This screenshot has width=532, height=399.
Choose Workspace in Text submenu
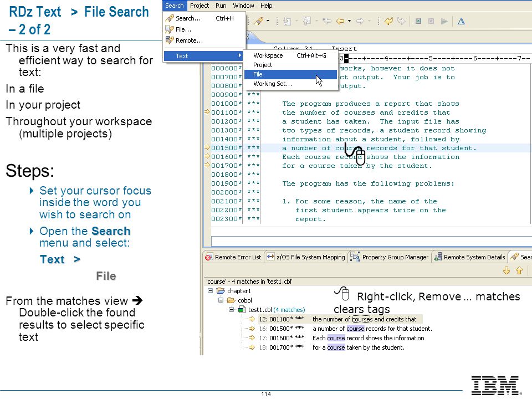[290, 55]
